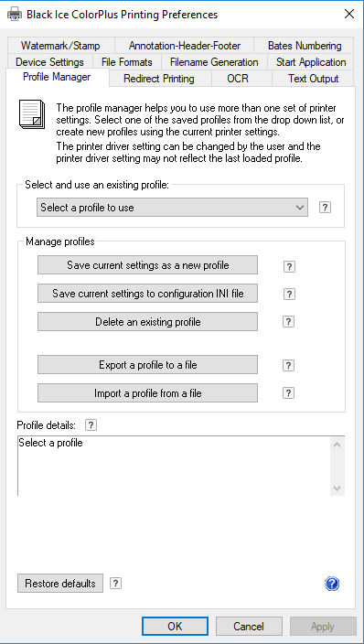Click help icon beside Save to configuration INI file
364x644 pixels.
click(289, 294)
